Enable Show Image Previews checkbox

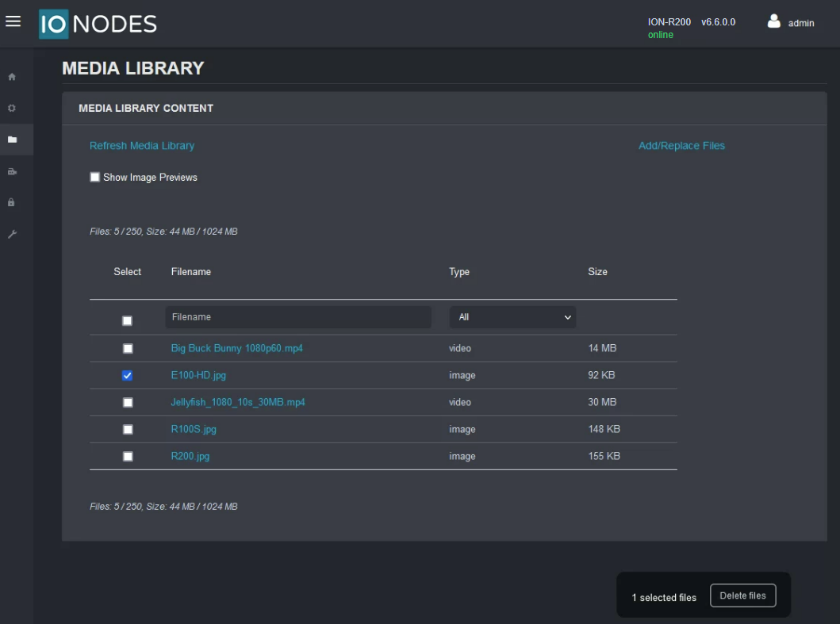click(95, 178)
